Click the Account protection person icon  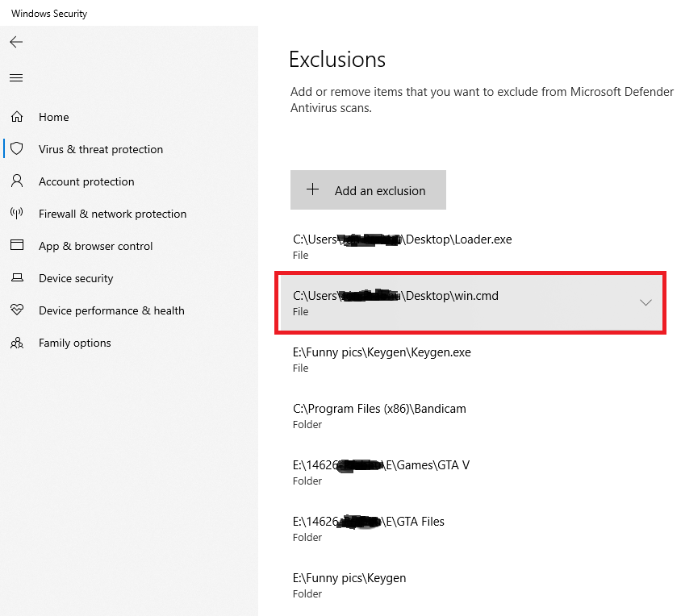point(17,181)
